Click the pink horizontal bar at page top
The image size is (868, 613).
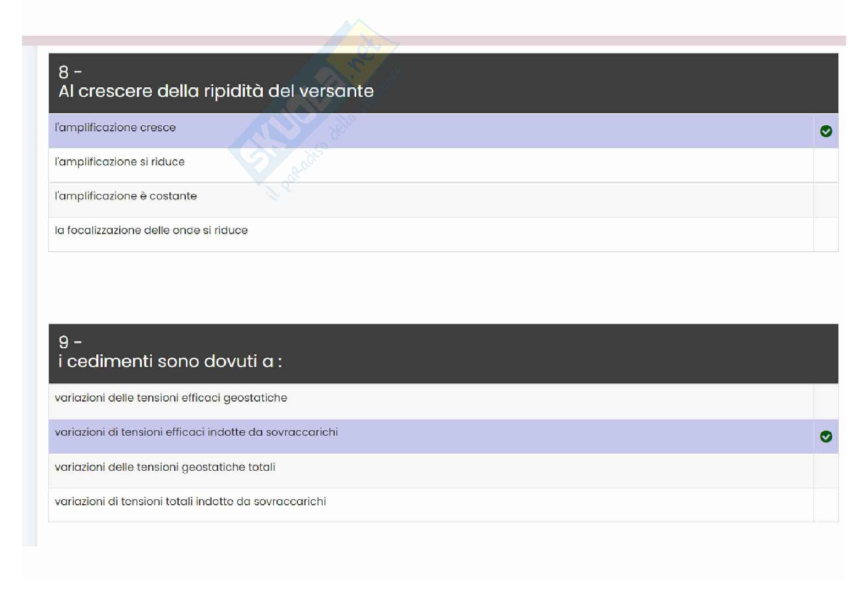pos(434,41)
